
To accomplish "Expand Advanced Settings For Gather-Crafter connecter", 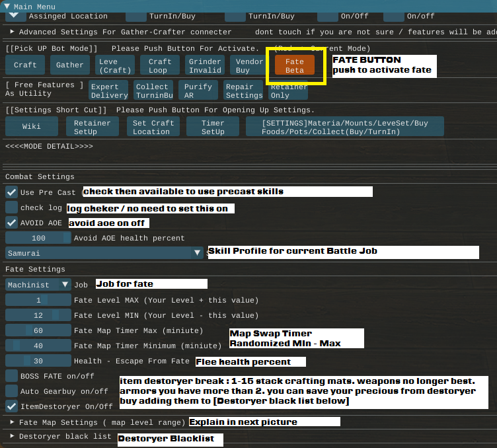I will pyautogui.click(x=13, y=32).
